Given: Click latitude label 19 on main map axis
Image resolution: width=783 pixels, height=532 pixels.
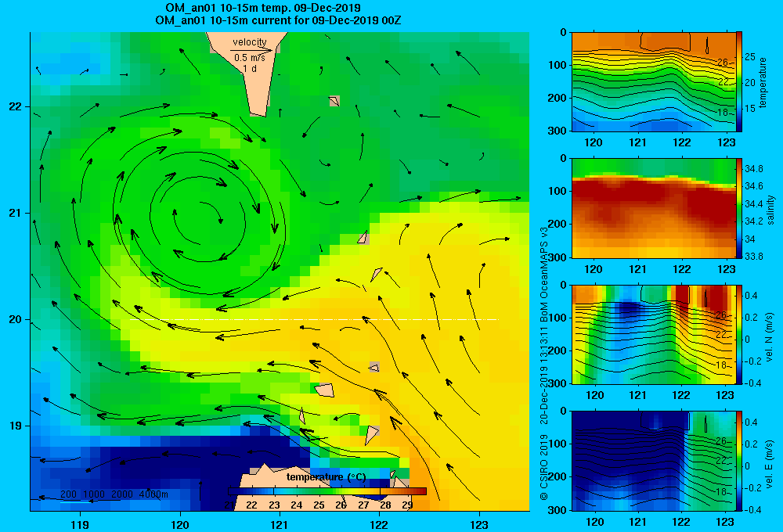Looking at the screenshot, I should [16, 426].
